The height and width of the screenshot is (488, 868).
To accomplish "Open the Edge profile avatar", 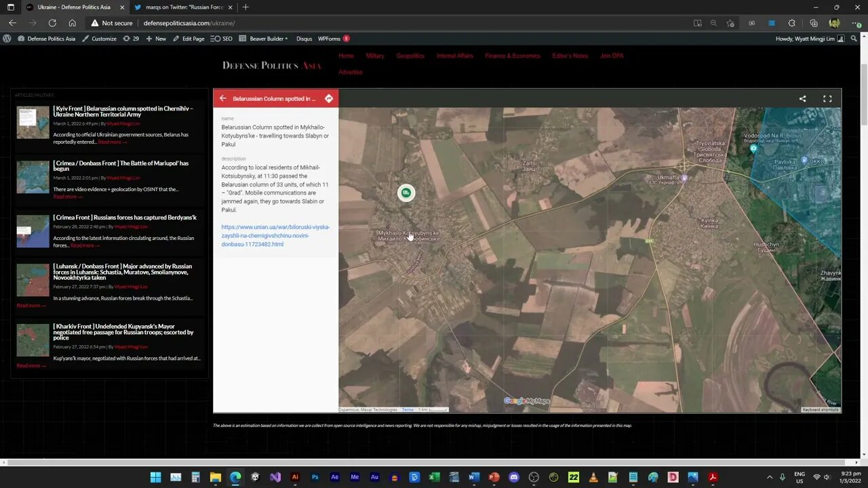I will tap(834, 23).
